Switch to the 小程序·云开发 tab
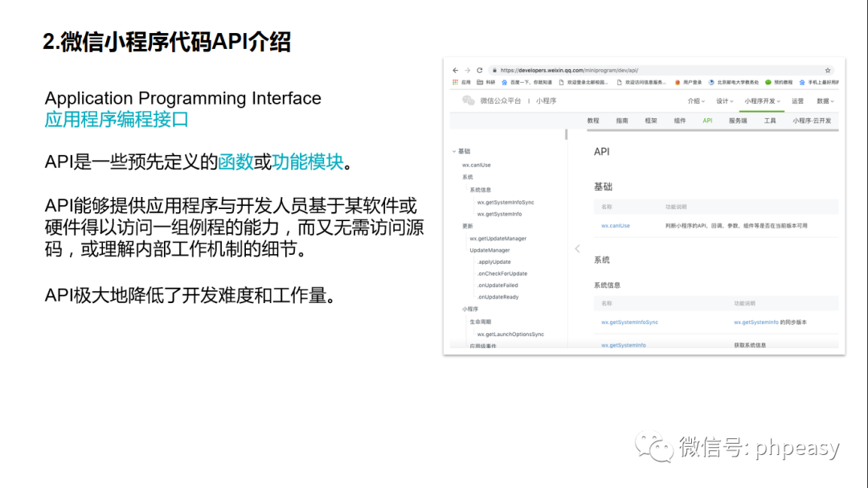 click(x=812, y=121)
